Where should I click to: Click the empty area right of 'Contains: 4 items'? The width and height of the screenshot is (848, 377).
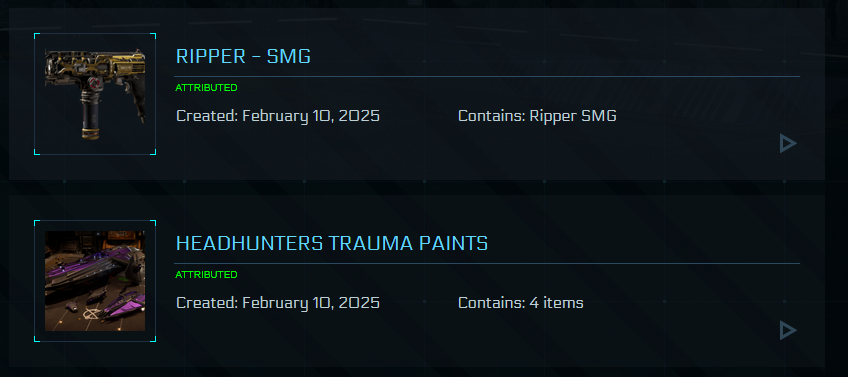point(681,303)
